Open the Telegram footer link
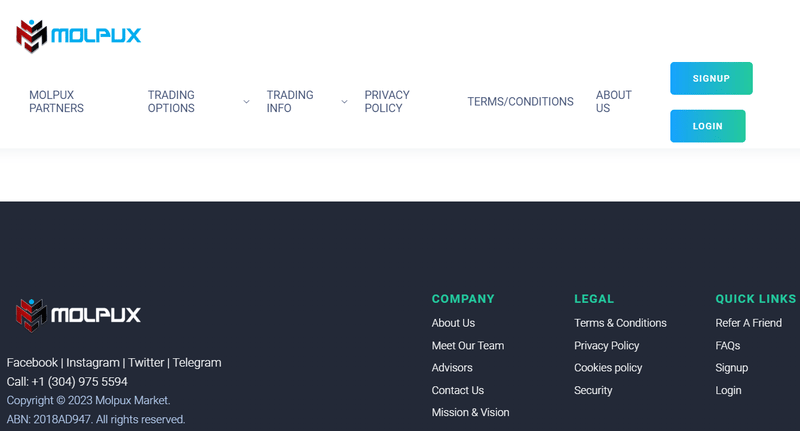The width and height of the screenshot is (800, 431). pos(197,363)
